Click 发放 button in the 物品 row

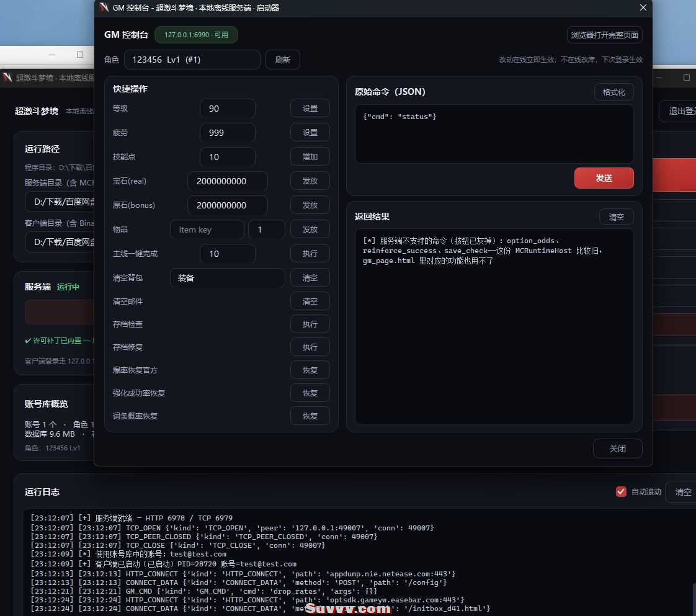(310, 230)
